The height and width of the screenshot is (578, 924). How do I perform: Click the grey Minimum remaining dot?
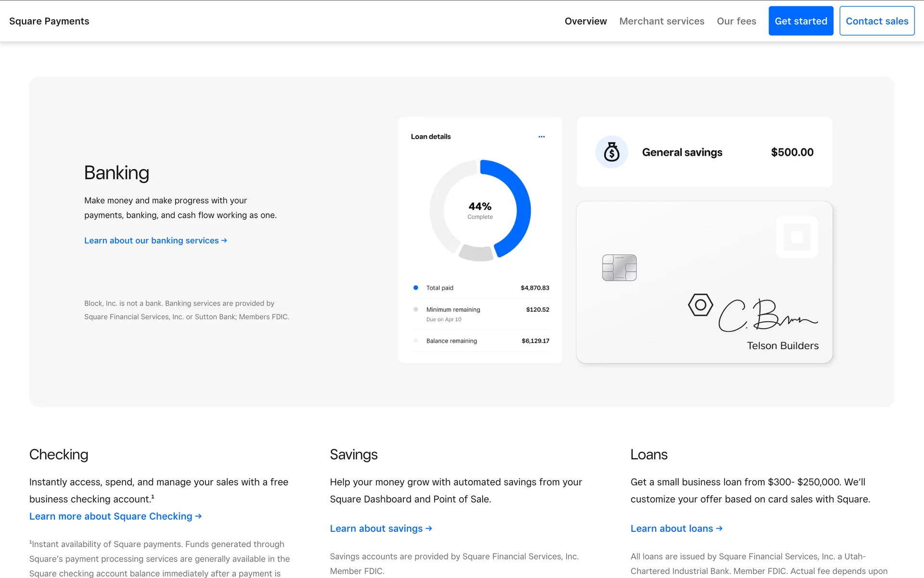click(x=416, y=309)
